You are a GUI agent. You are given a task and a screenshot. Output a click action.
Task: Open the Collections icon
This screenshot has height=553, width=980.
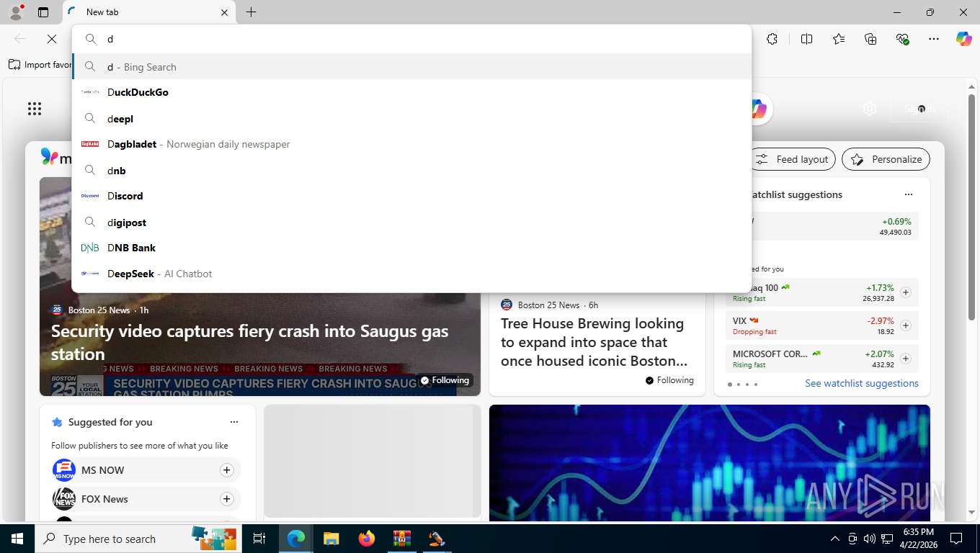870,39
